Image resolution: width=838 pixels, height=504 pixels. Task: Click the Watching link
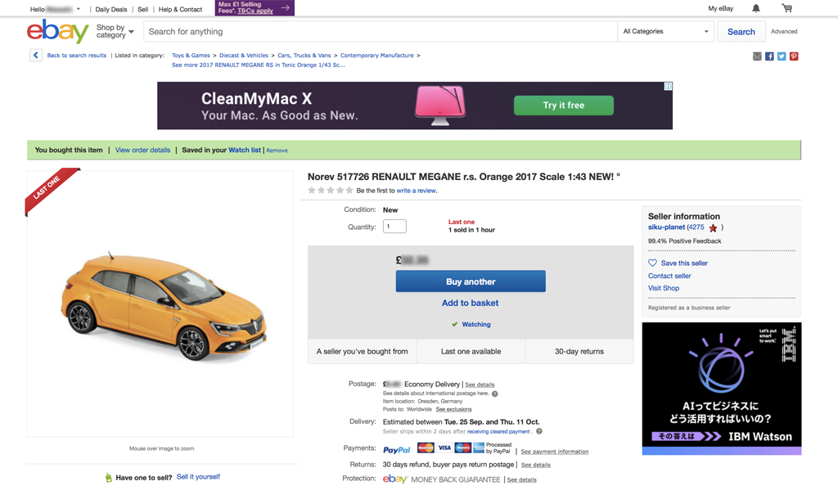pos(476,325)
